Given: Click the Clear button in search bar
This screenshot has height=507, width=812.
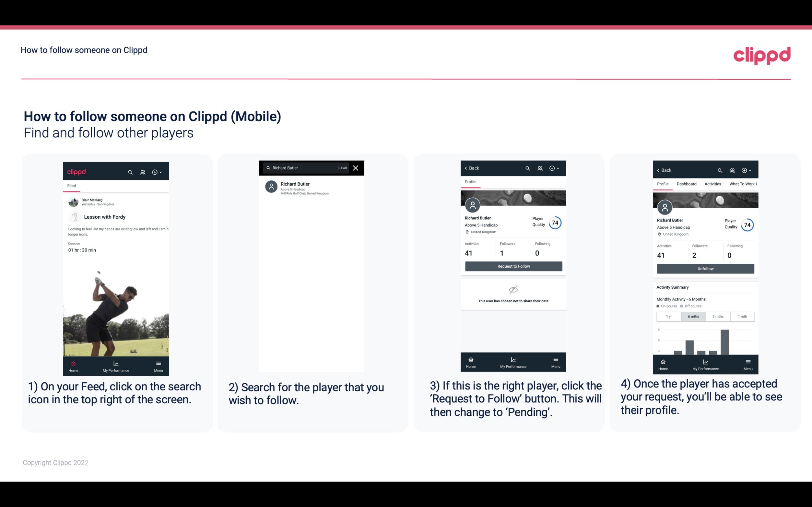Looking at the screenshot, I should (342, 168).
